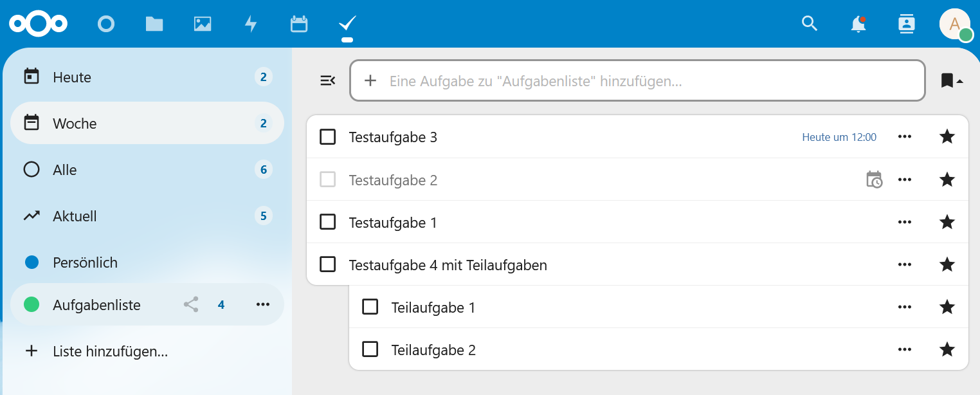Check off Teilaufgabe 1

pyautogui.click(x=370, y=307)
